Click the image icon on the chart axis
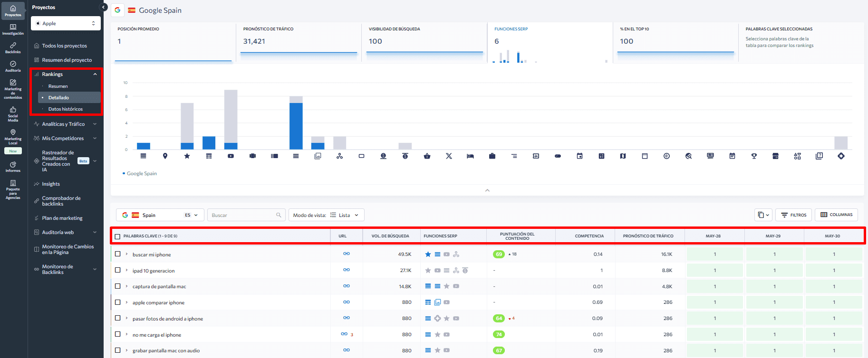The image size is (868, 358). point(318,156)
